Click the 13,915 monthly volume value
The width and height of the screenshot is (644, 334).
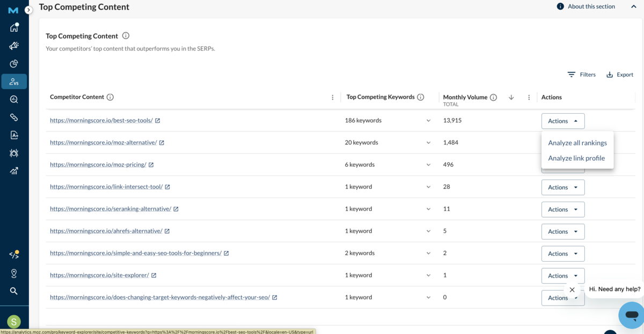pos(452,121)
